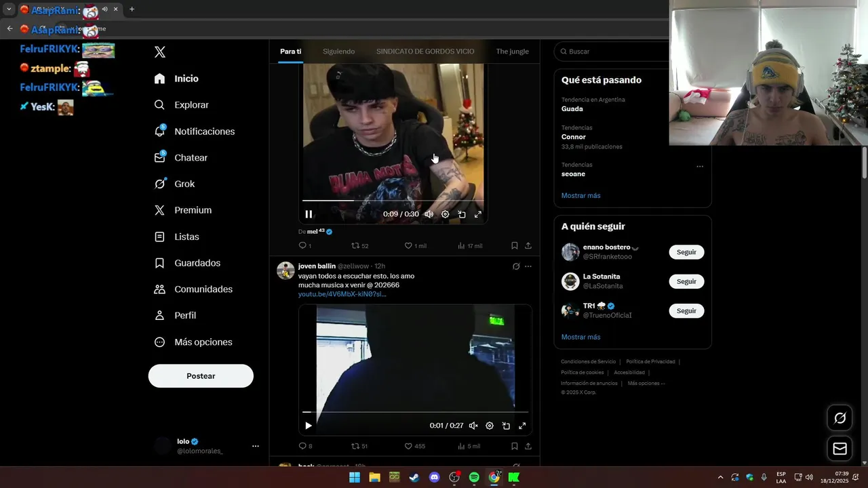Open the Connor trend
Screen dimensions: 868x488
[x=574, y=137]
